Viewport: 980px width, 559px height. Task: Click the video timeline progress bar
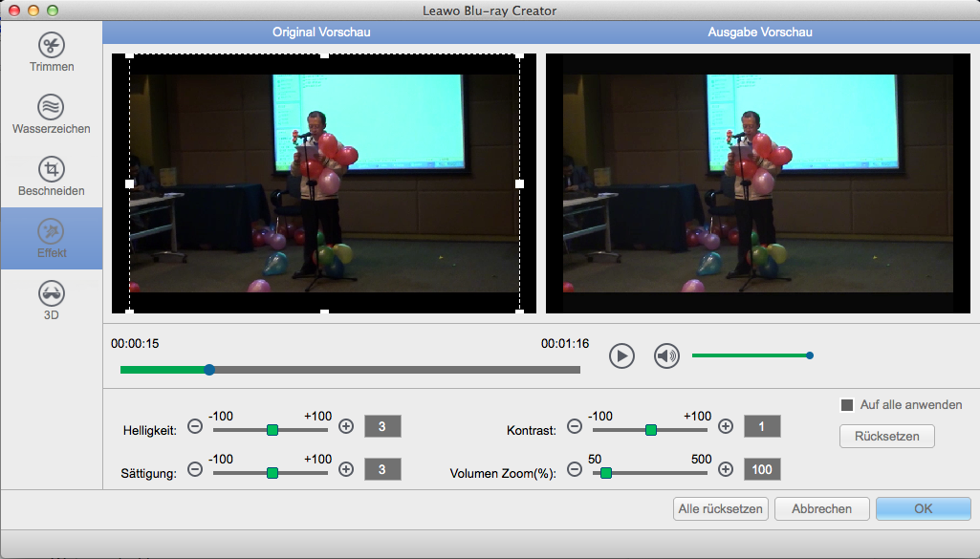pos(382,370)
